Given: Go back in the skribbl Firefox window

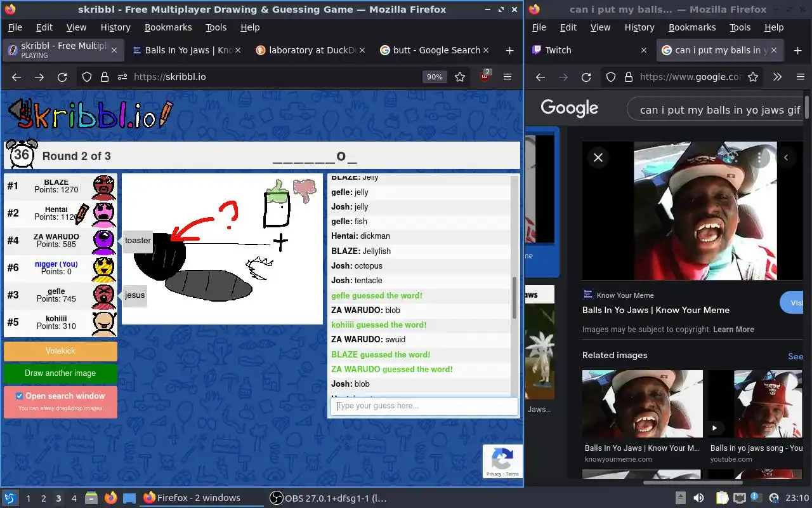Looking at the screenshot, I should 16,77.
